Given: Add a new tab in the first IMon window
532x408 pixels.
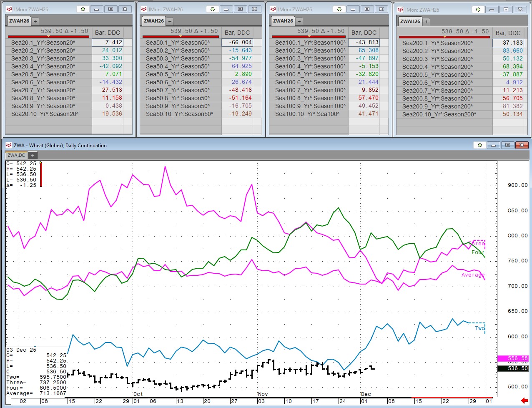Looking at the screenshot, I should pos(35,21).
